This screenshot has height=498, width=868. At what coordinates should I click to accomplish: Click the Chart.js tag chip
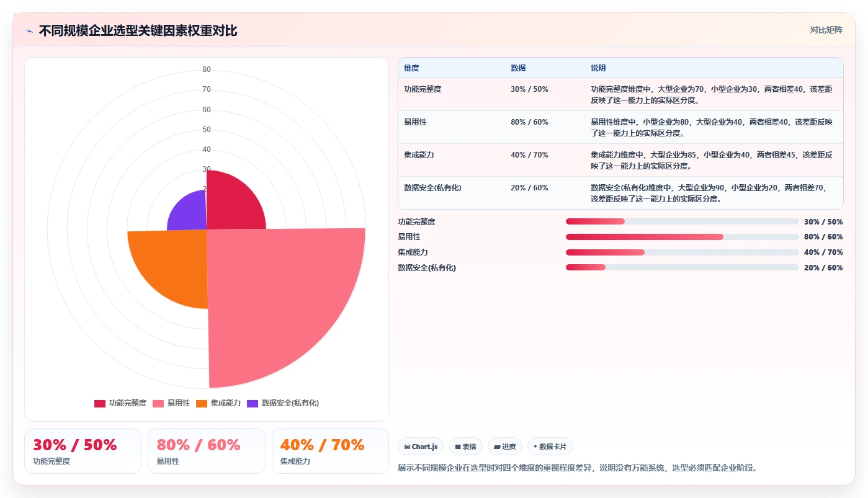tap(421, 447)
